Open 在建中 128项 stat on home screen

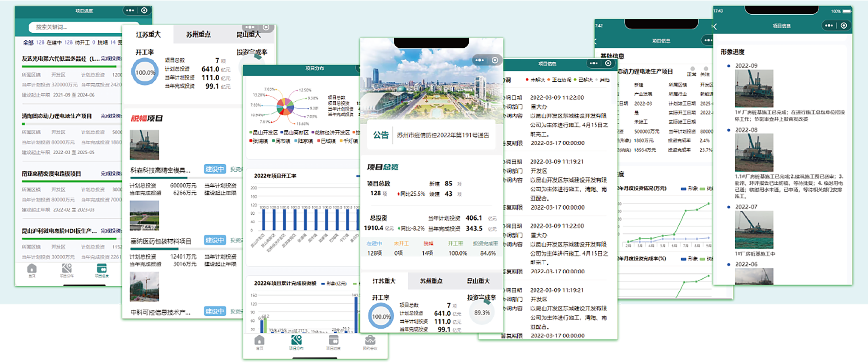tap(374, 248)
